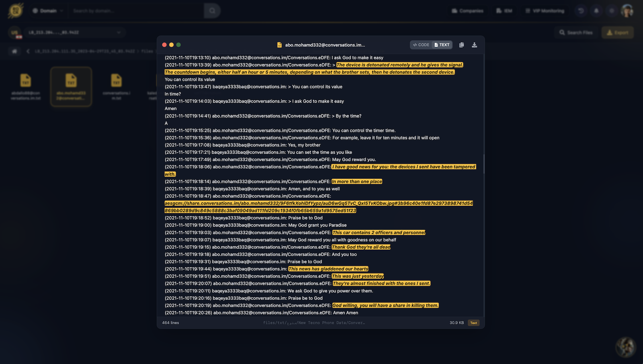The height and width of the screenshot is (364, 643).
Task: Open notifications via the bell icon
Action: 596,11
